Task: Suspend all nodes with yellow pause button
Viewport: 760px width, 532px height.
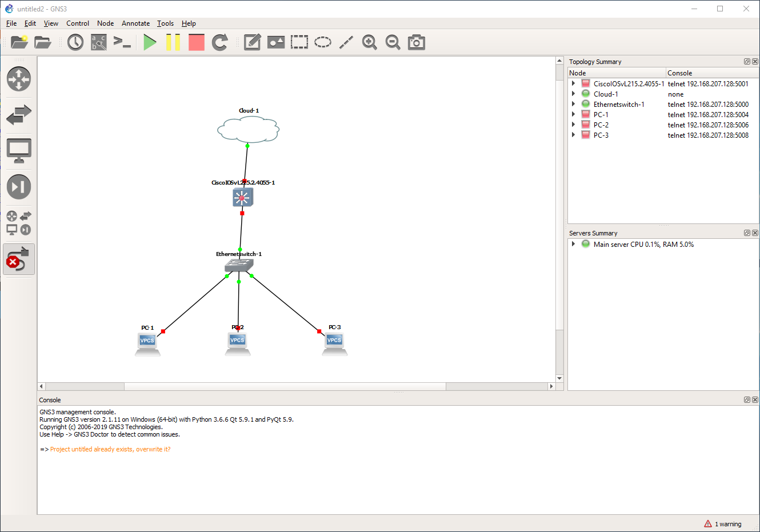Action: tap(173, 42)
